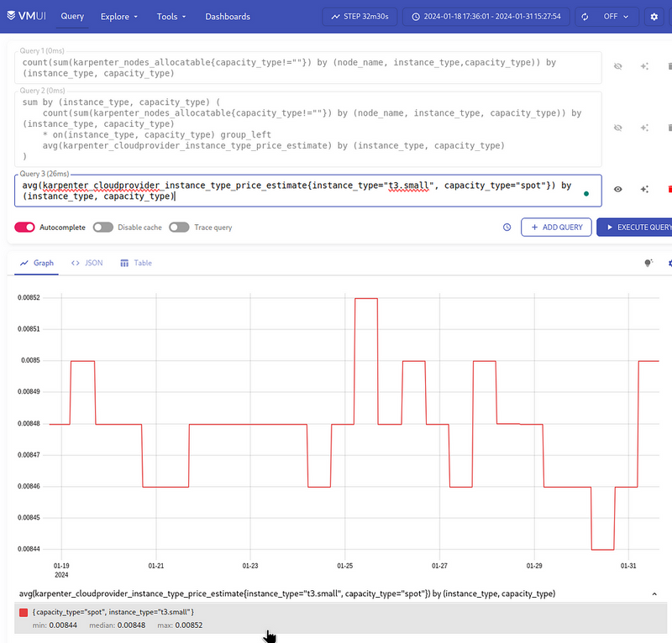672x643 pixels.
Task: Click the median: 0.00848 value
Action: (x=118, y=625)
